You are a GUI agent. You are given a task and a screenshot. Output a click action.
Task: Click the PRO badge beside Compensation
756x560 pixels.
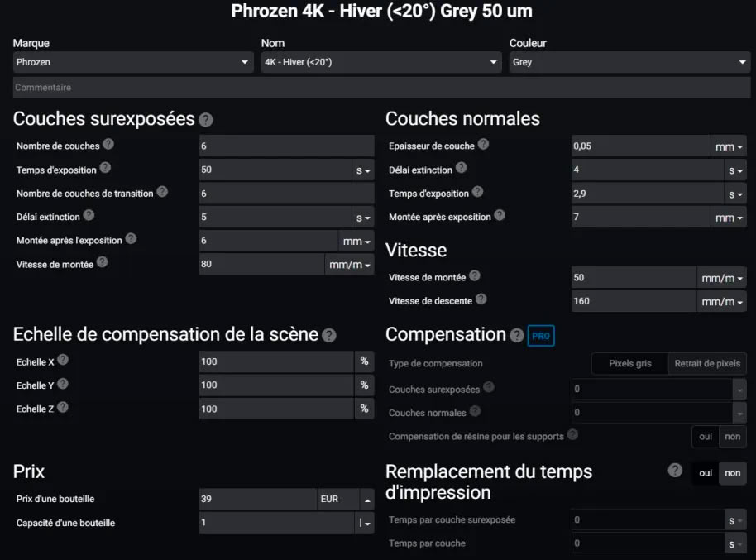tap(540, 335)
